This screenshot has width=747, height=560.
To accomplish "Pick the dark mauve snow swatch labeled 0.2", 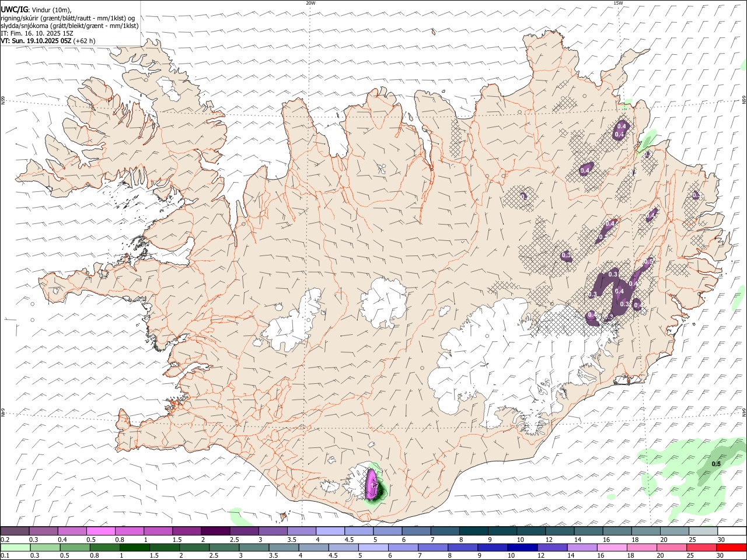I will coord(15,531).
